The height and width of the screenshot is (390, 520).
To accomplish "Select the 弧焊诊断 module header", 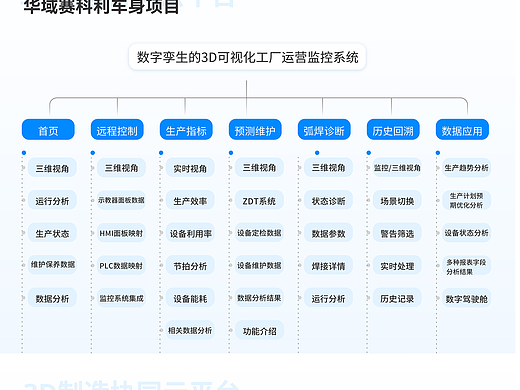I will 324,130.
